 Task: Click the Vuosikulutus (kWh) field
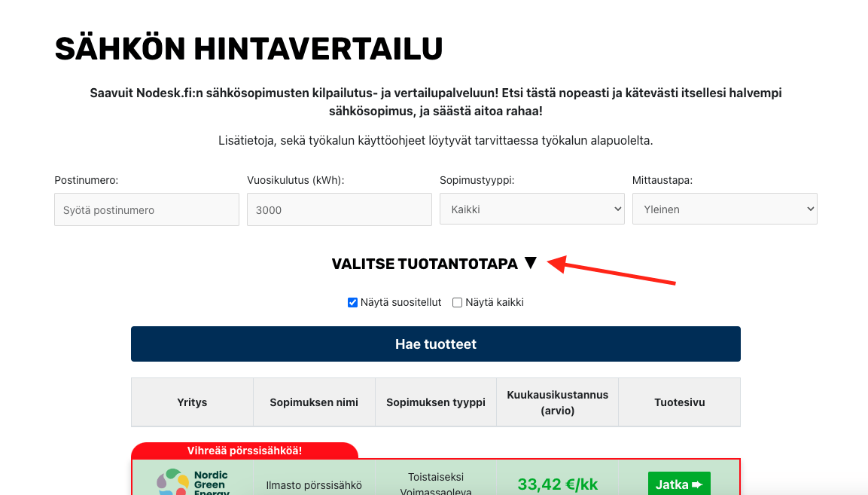click(339, 209)
